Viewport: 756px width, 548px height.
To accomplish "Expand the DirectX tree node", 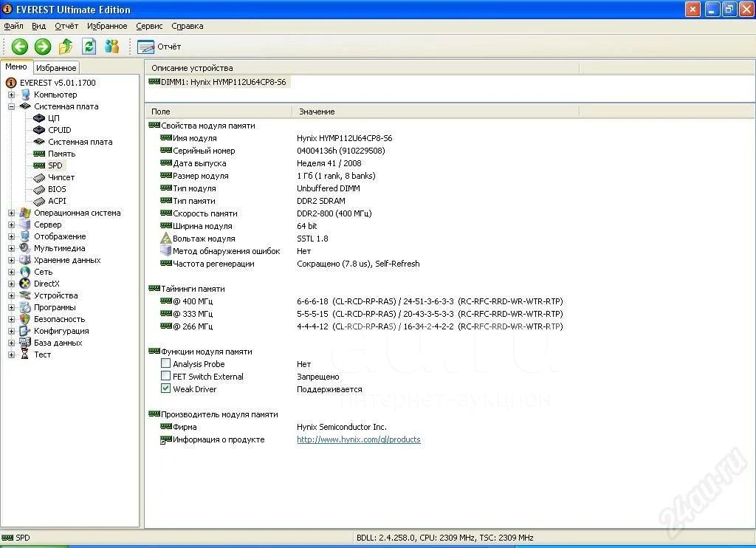I will pyautogui.click(x=12, y=284).
